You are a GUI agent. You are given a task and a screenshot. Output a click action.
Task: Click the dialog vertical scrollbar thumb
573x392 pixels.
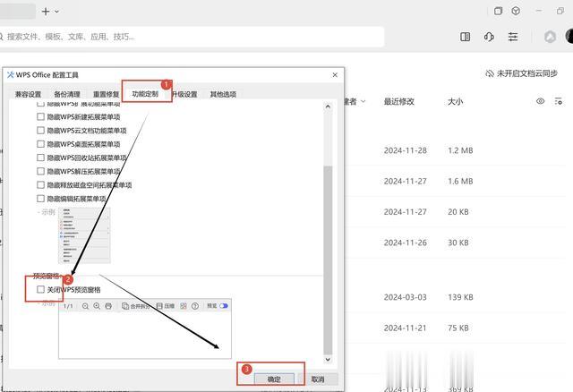(x=328, y=260)
